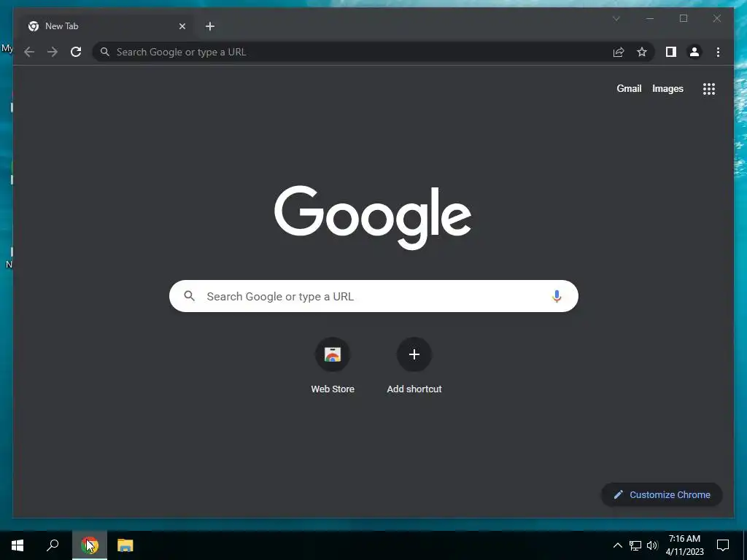
Task: Click the Google search box
Action: (373, 296)
